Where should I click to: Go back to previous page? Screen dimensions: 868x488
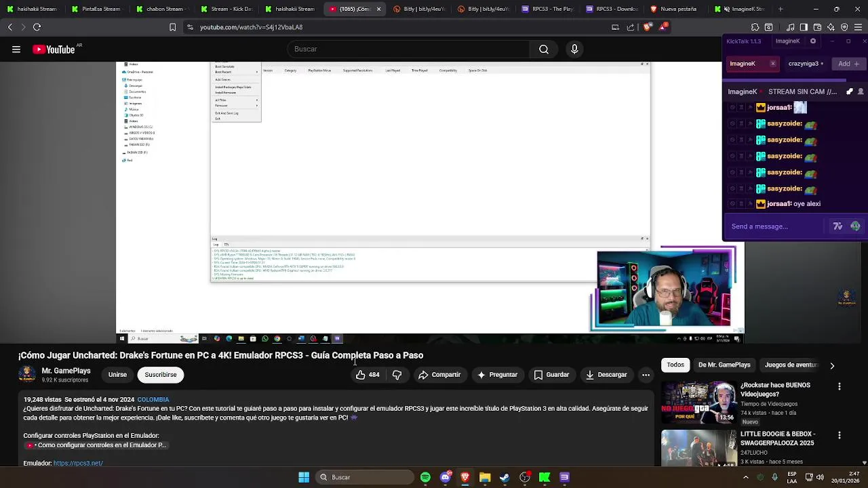9,27
